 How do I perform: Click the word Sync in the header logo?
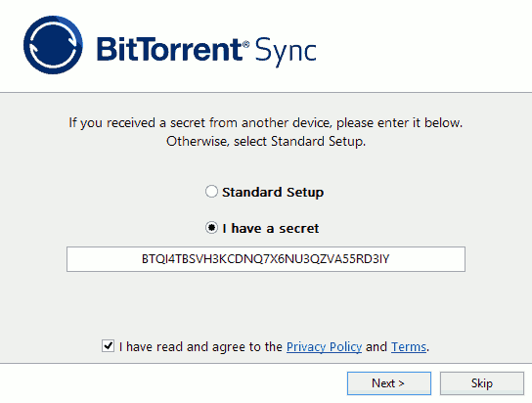[286, 51]
